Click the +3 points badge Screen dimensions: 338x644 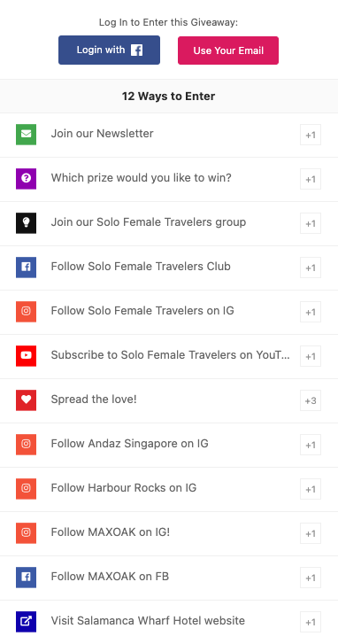click(311, 401)
